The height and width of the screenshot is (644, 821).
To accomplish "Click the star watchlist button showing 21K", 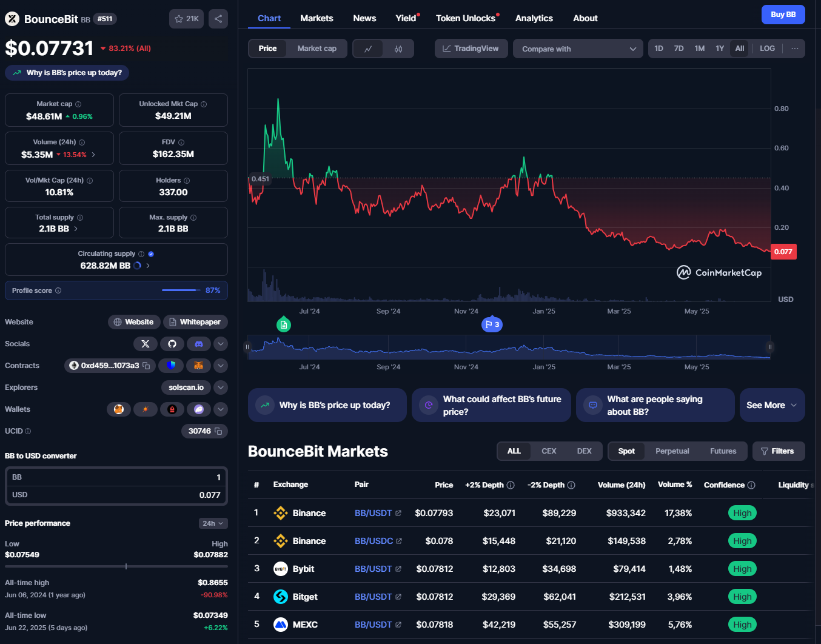I will tap(186, 19).
